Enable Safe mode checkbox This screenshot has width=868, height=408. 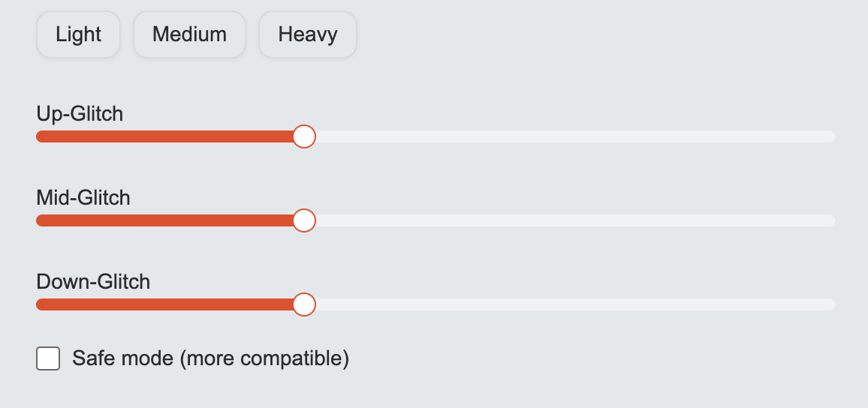[48, 358]
